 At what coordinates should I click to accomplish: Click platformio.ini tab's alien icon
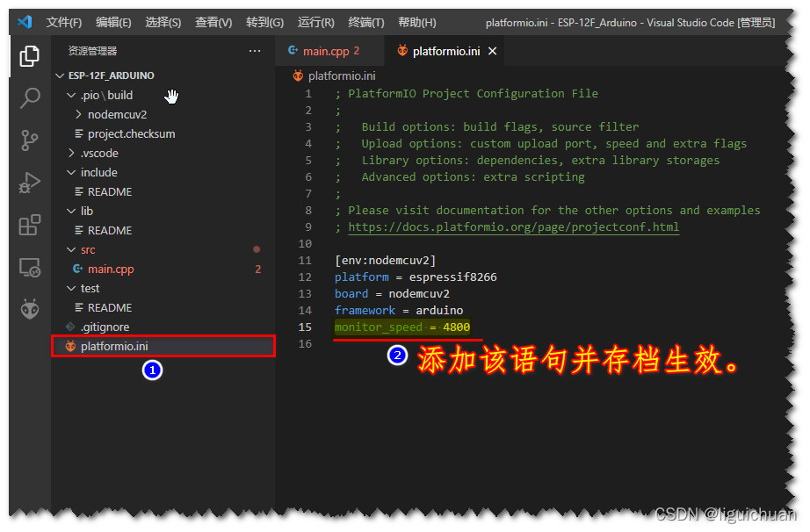click(402, 51)
